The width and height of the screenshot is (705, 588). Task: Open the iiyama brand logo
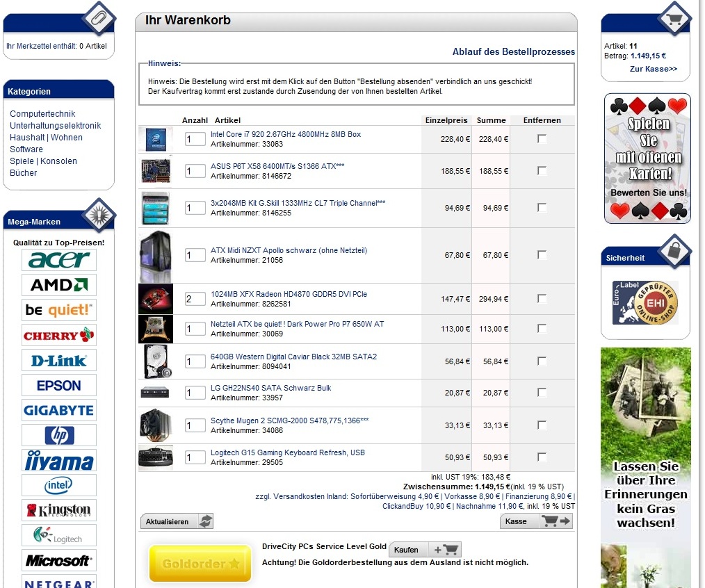(59, 460)
